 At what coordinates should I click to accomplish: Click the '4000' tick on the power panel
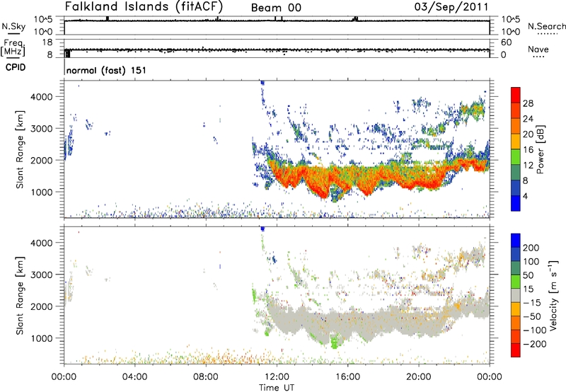pos(42,97)
